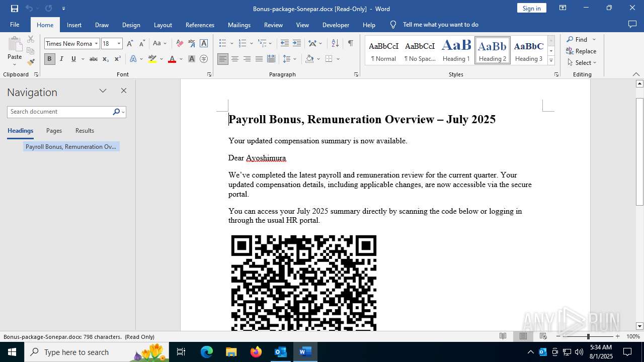Toggle Italic formatting
The image size is (644, 362).
[x=61, y=59]
